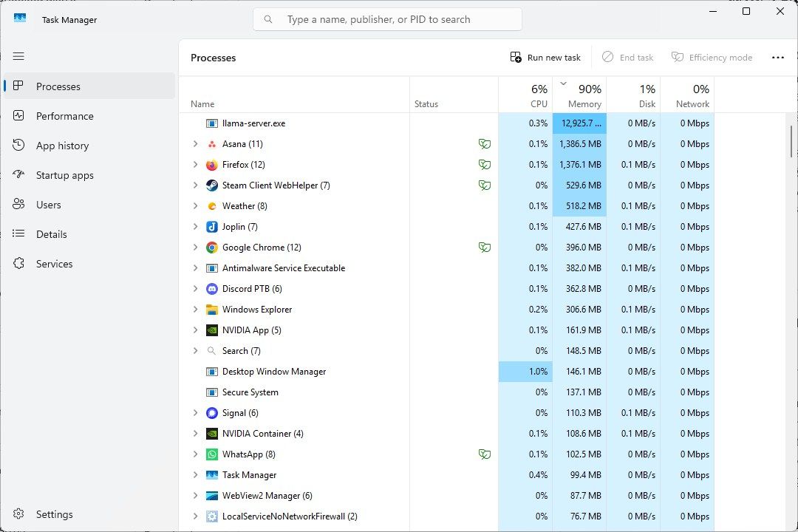Click the Windows Explorer folder icon
The width and height of the screenshot is (798, 532).
[212, 310]
